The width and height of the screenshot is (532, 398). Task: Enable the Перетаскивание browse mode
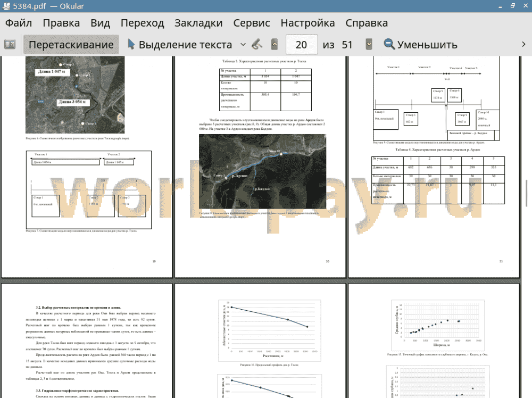coord(71,45)
